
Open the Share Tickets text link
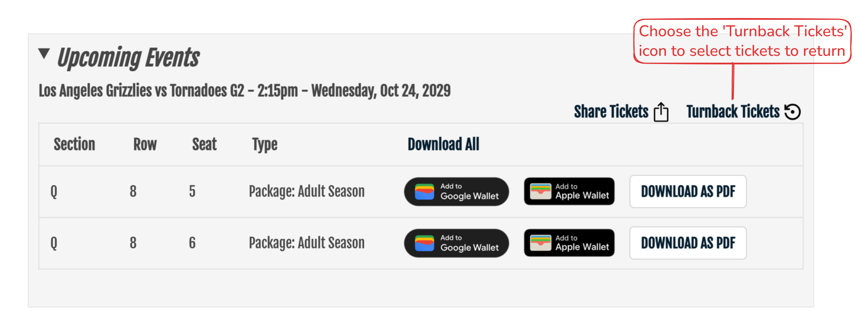tap(611, 112)
